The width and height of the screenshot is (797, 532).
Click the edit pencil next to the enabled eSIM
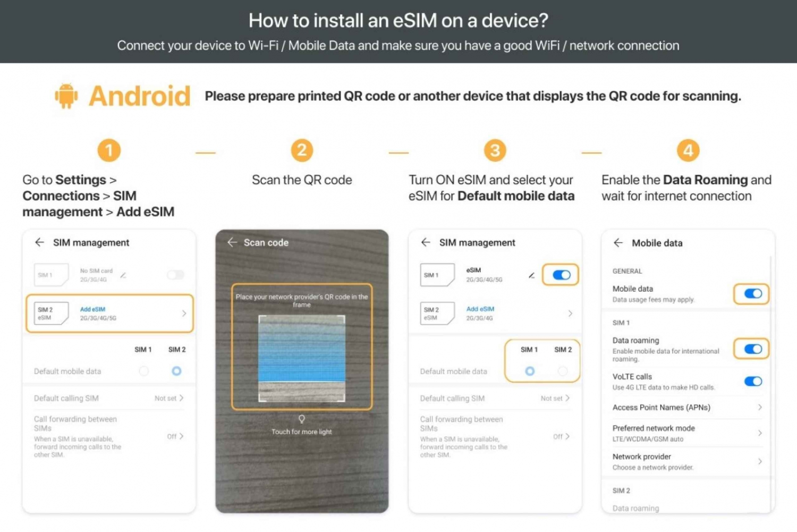(x=531, y=275)
